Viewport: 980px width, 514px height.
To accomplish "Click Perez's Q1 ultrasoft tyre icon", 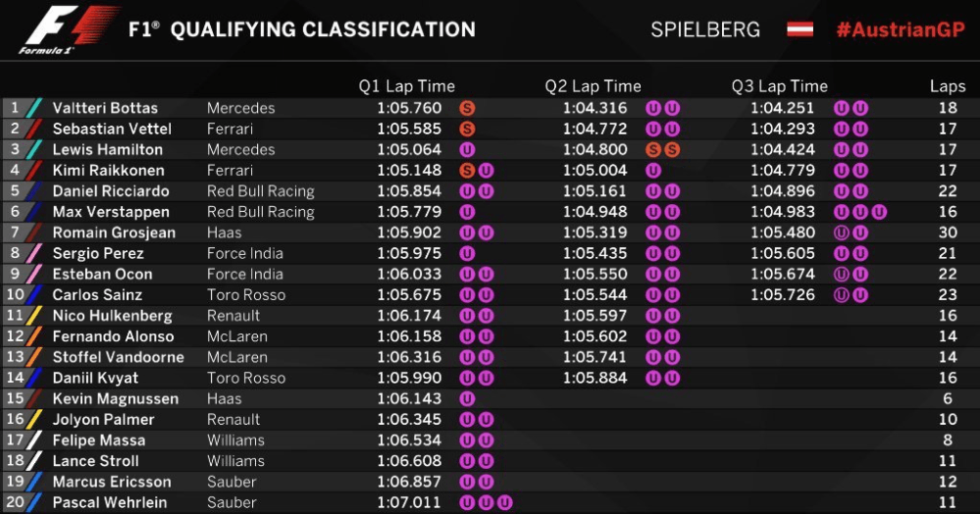I will pyautogui.click(x=467, y=253).
